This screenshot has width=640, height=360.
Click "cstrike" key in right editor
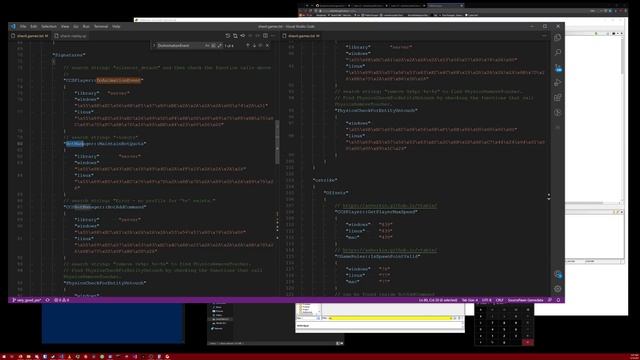tap(325, 180)
